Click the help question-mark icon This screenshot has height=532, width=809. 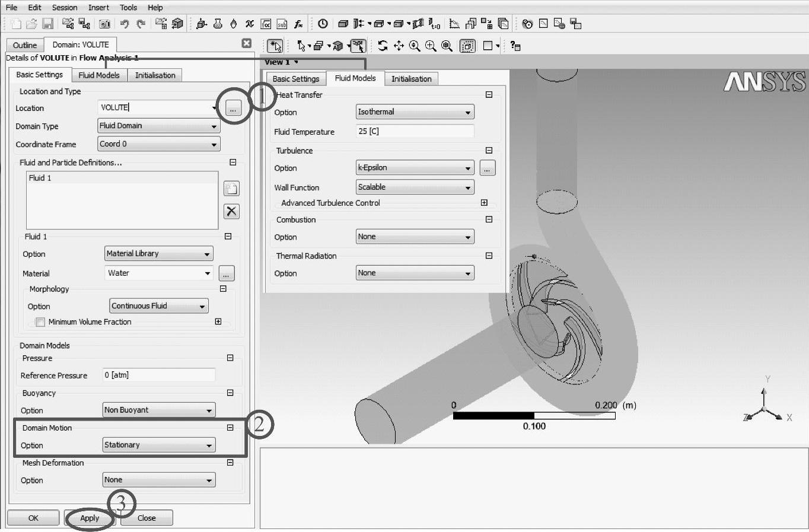(515, 46)
